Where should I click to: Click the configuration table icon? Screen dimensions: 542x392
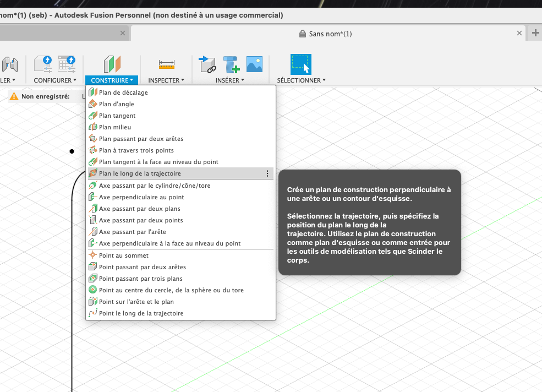pos(67,64)
